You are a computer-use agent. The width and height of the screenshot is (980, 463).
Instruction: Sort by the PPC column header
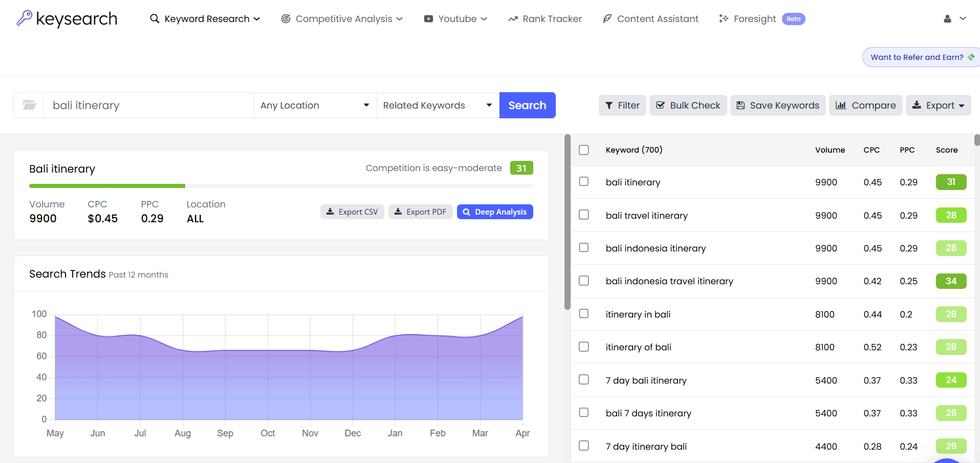(907, 150)
